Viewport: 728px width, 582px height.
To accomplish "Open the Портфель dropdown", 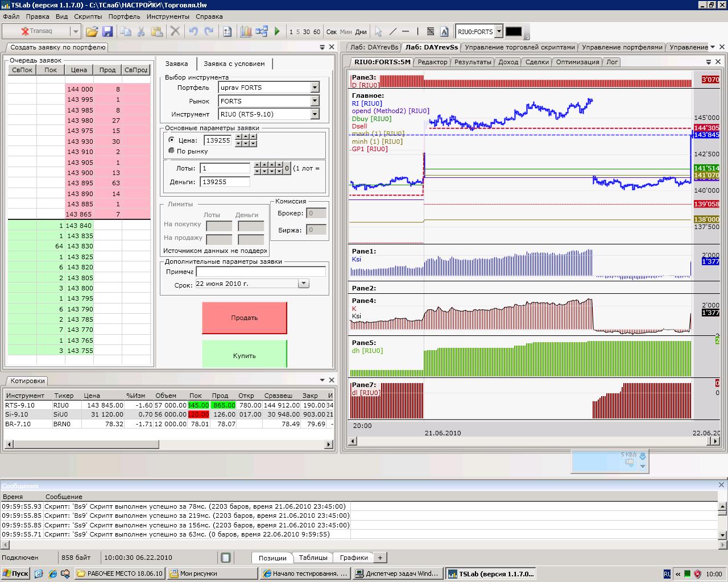I will click(315, 88).
